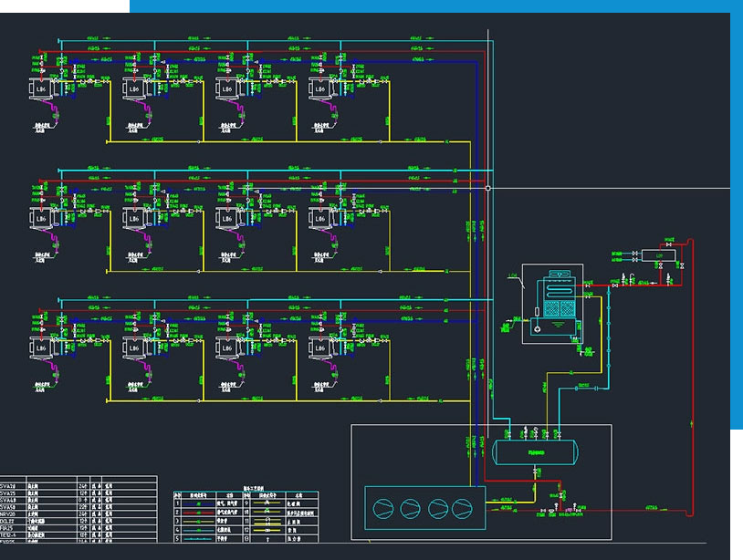Select the horizontal storage tank vessel symbol
Image resolution: width=743 pixels, height=560 pixels.
click(x=534, y=452)
